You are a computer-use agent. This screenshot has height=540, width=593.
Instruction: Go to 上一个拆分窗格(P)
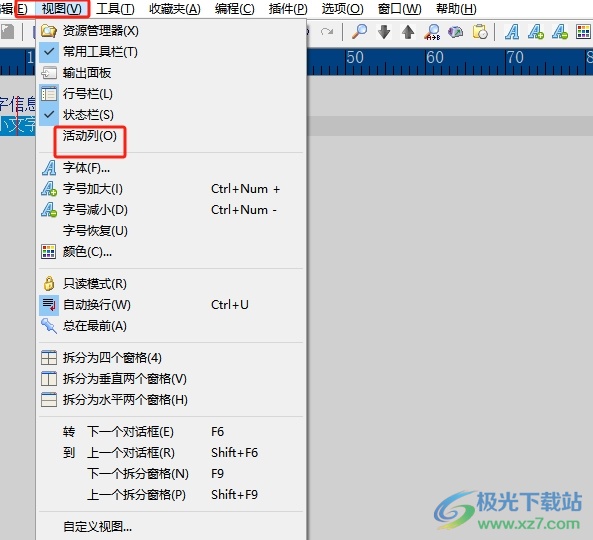pos(171,495)
